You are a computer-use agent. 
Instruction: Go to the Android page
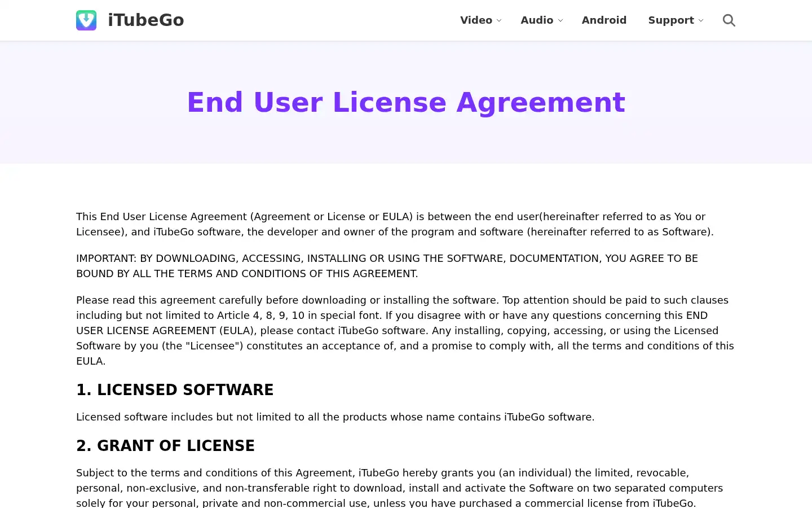click(604, 20)
